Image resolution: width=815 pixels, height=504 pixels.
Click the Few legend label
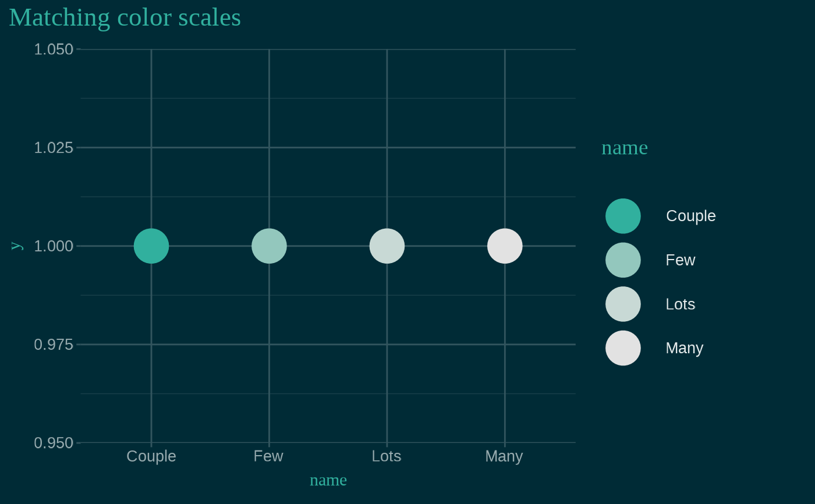pos(681,260)
